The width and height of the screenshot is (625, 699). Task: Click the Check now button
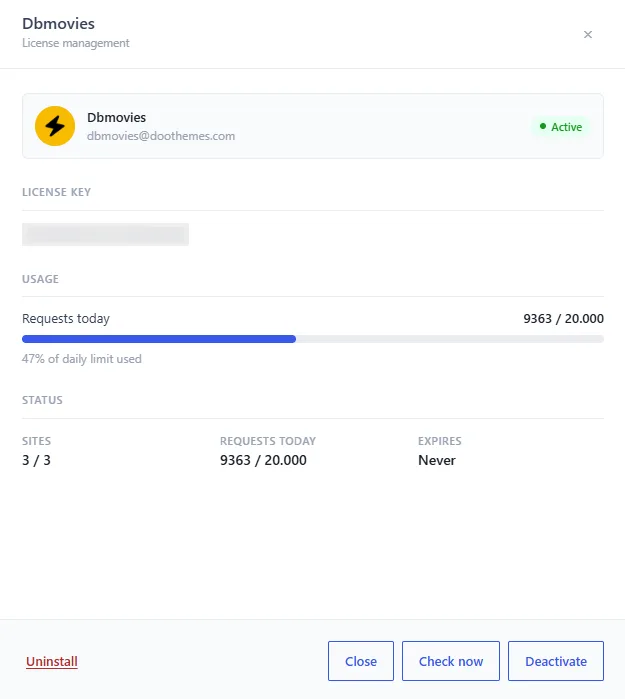click(x=451, y=661)
